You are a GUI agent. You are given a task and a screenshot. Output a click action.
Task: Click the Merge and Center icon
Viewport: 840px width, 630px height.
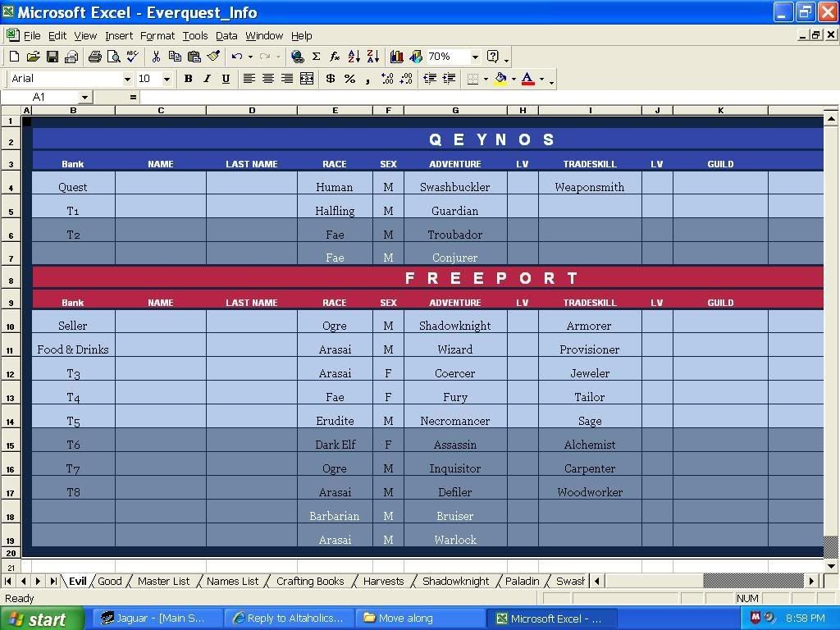pyautogui.click(x=307, y=79)
